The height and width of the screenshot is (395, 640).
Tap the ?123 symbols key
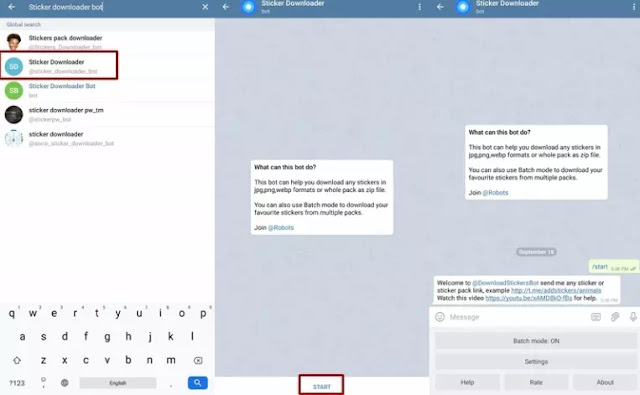point(17,383)
